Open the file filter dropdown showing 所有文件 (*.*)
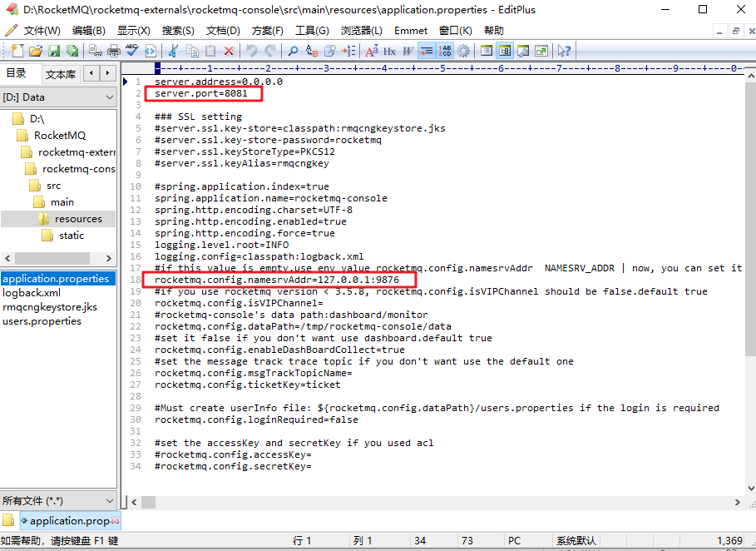Screen dimensions: 756x551 click(58, 501)
